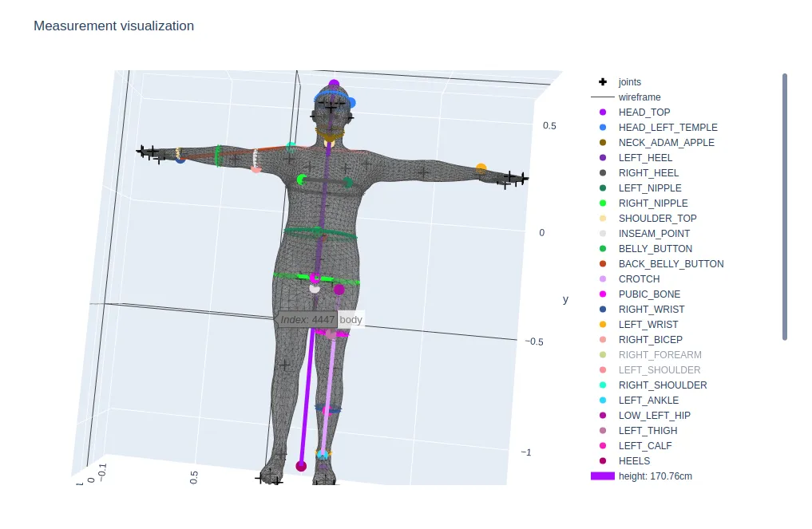The width and height of the screenshot is (812, 529).
Task: Toggle LEFT_HEEL legend item
Action: (x=645, y=157)
